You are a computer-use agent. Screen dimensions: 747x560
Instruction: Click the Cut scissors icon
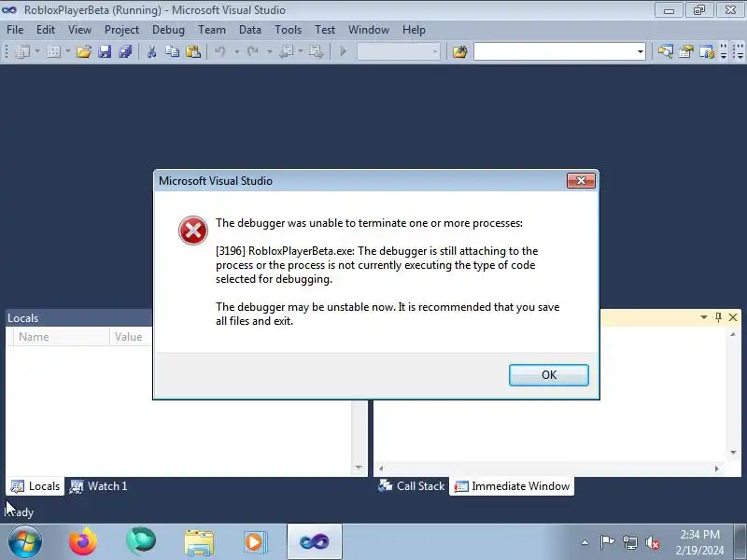(x=152, y=51)
